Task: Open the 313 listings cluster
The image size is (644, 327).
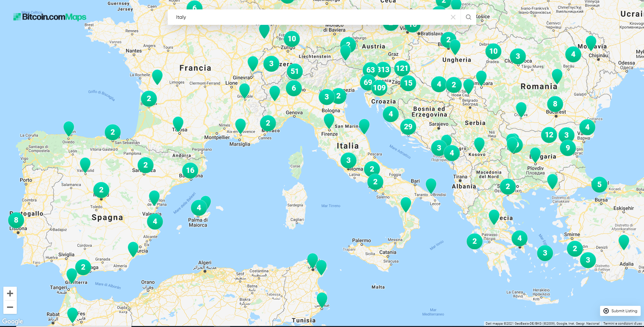Action: pos(384,70)
